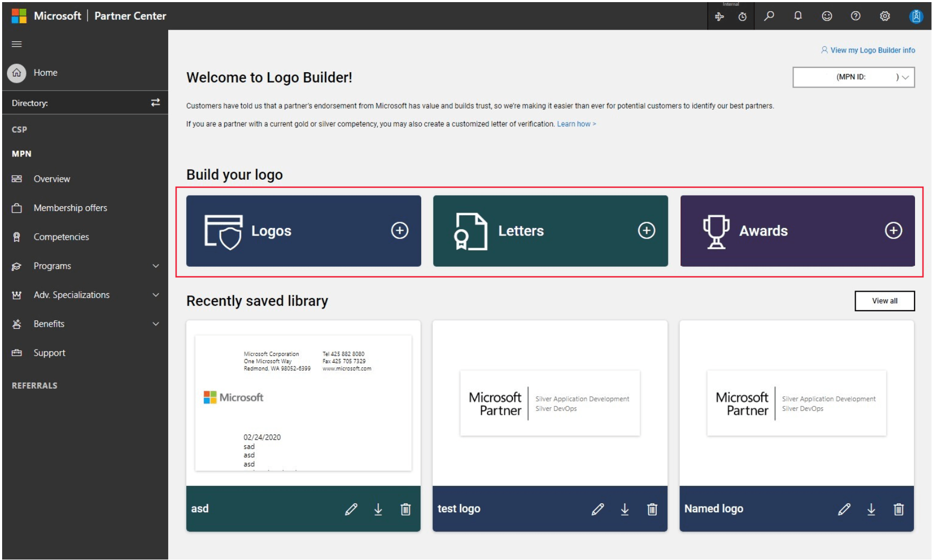
Task: Send feedback with the smiley icon
Action: click(827, 16)
